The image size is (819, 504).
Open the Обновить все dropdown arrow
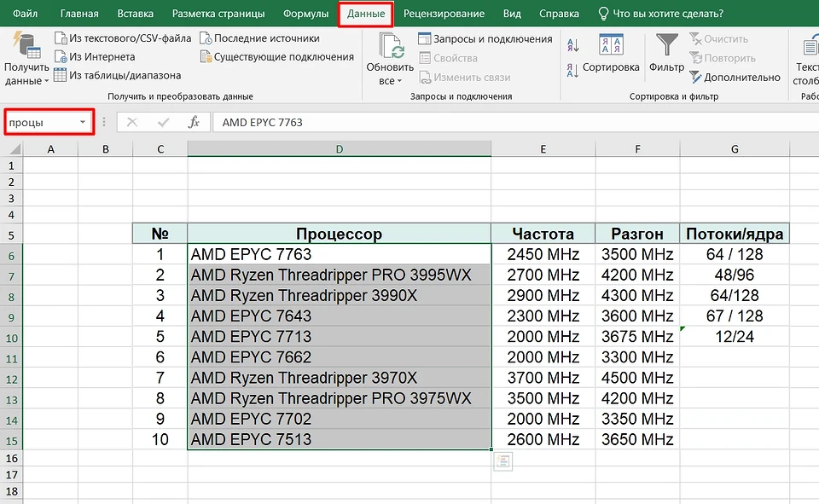(x=400, y=82)
